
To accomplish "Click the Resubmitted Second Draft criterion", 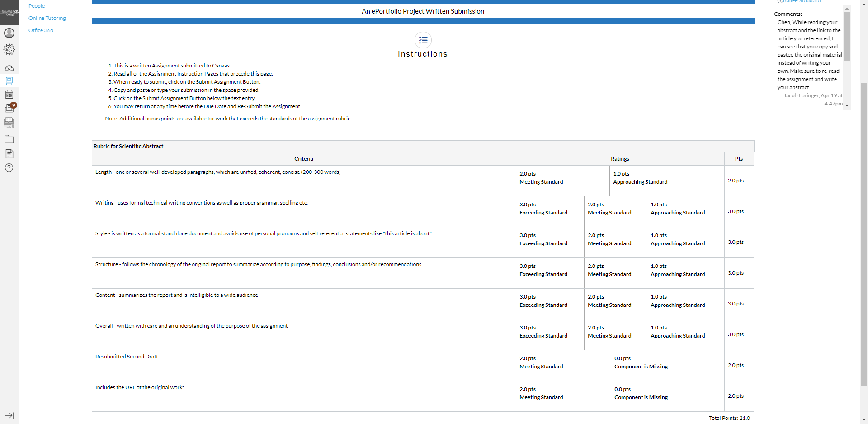I will (x=127, y=357).
